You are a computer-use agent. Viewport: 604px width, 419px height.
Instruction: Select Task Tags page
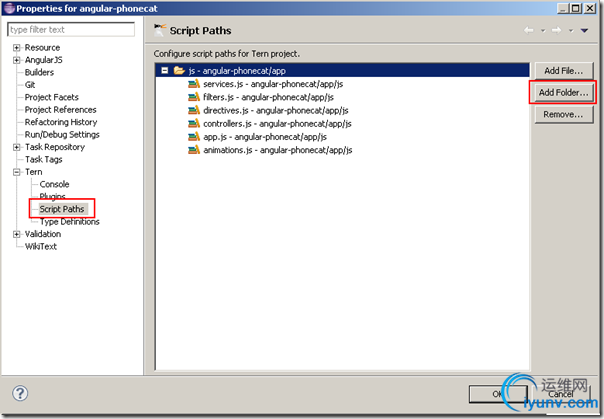[44, 159]
